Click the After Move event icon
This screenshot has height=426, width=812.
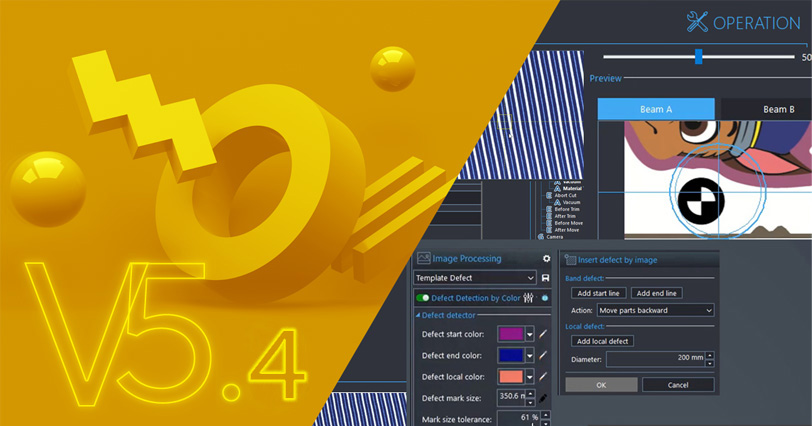[549, 230]
